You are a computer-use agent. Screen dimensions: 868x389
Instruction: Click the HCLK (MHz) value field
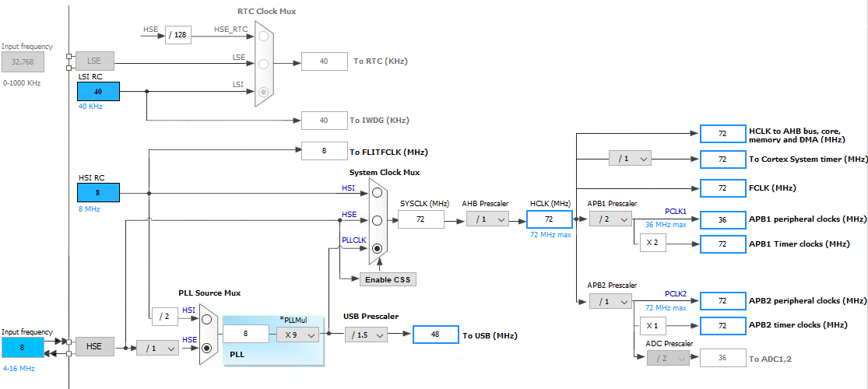tap(549, 219)
